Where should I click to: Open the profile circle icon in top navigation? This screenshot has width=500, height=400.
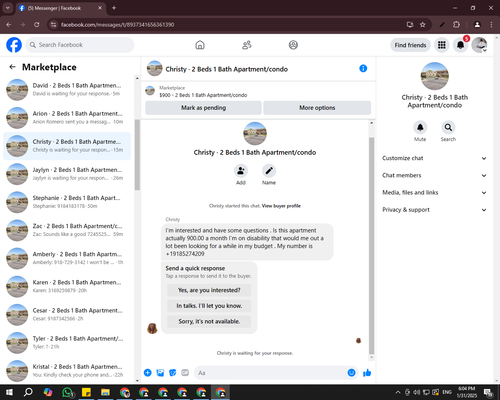click(293, 45)
